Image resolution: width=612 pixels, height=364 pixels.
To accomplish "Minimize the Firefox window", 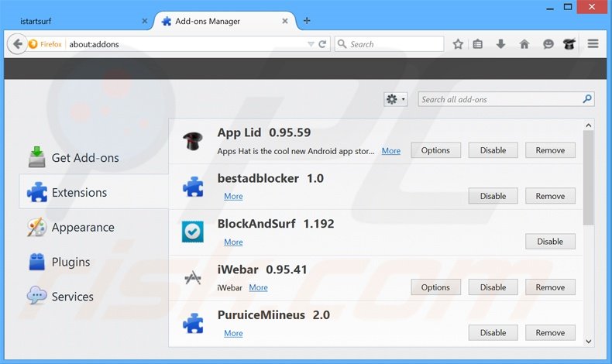I will pos(550,8).
